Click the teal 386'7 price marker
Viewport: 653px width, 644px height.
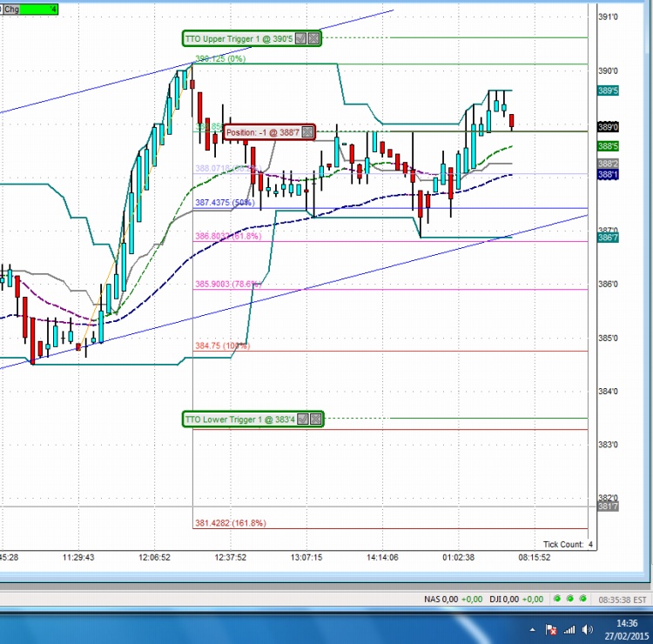pyautogui.click(x=608, y=238)
